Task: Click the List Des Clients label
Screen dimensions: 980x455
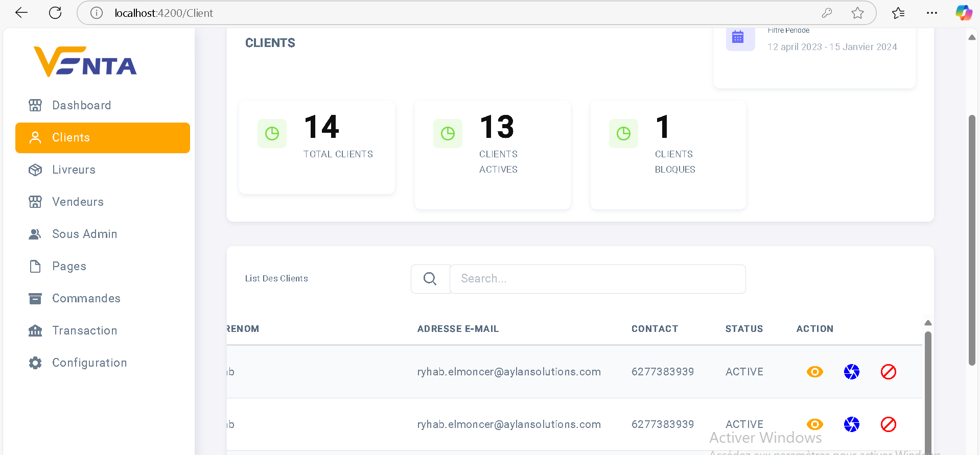Action: pos(276,279)
